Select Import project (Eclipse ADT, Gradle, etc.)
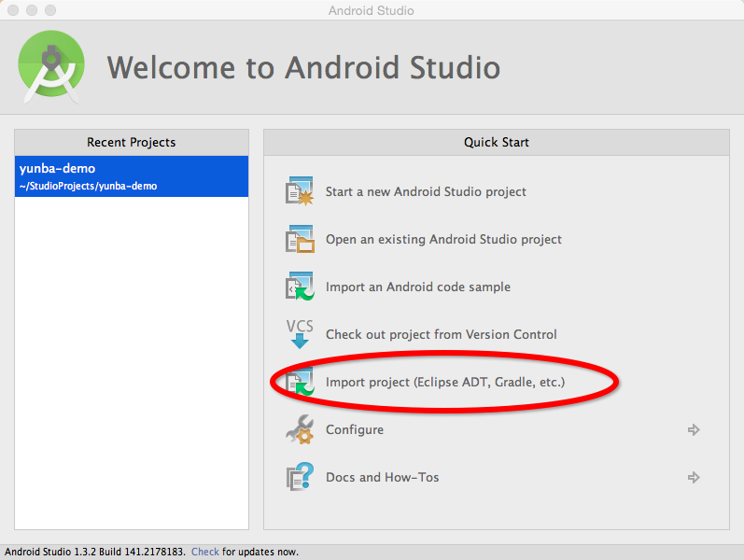 [445, 382]
